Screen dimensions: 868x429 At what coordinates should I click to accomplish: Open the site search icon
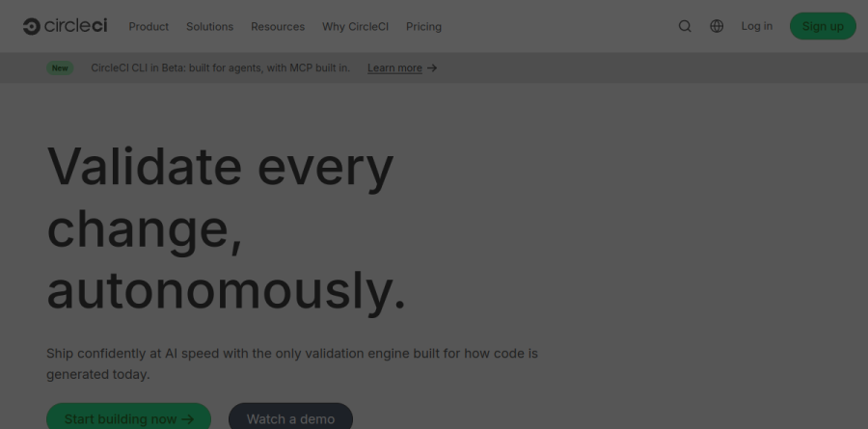[x=685, y=26]
